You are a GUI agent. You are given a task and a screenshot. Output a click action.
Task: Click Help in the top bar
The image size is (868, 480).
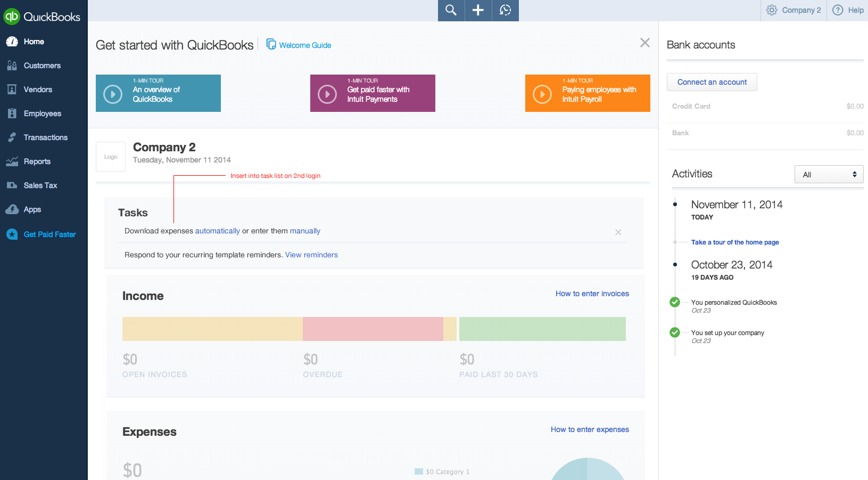tap(856, 10)
